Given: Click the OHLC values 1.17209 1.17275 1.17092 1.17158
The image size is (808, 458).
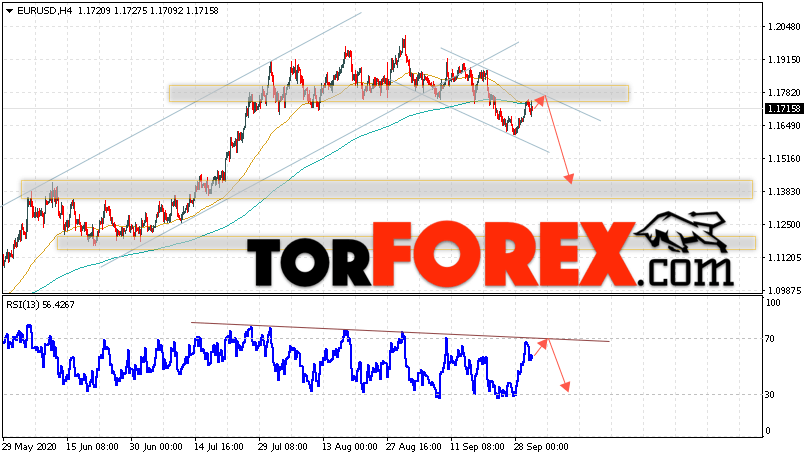Looking at the screenshot, I should (x=148, y=11).
